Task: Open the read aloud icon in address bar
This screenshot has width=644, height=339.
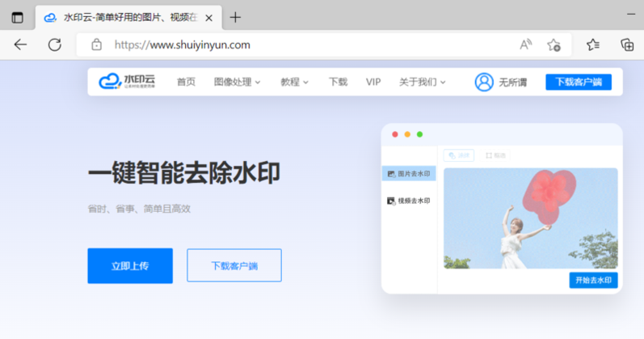Action: 525,44
